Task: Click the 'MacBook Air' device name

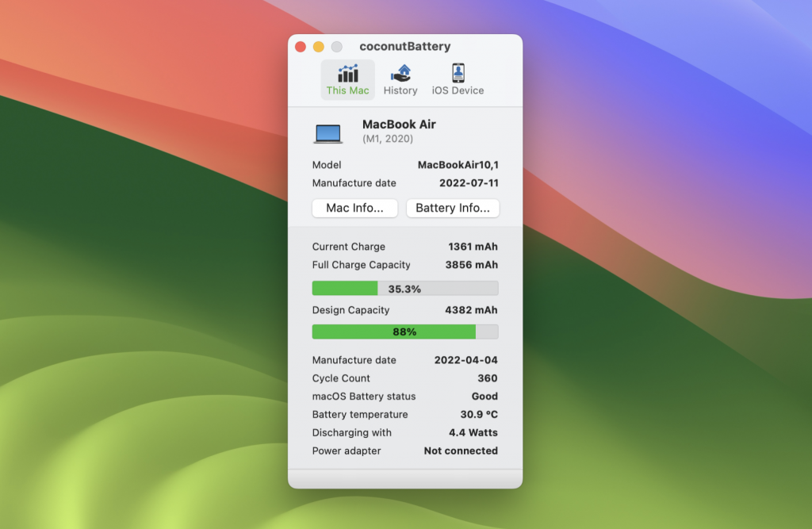Action: tap(399, 125)
